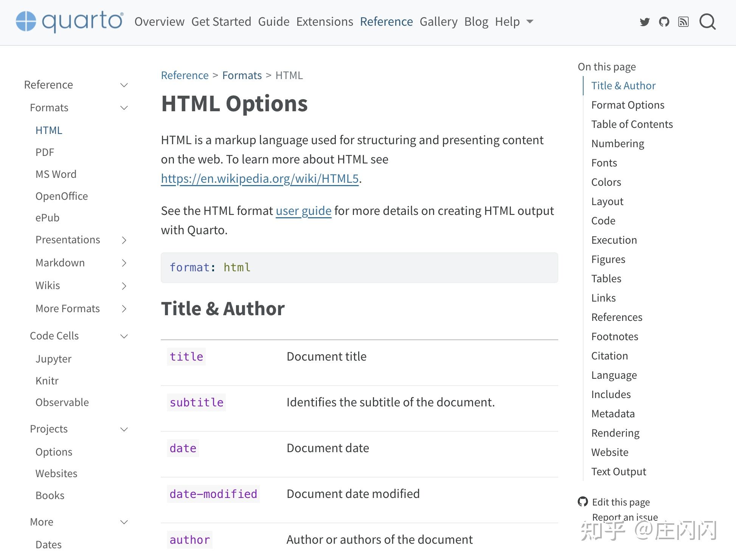Click the RSS feed icon

(x=683, y=22)
